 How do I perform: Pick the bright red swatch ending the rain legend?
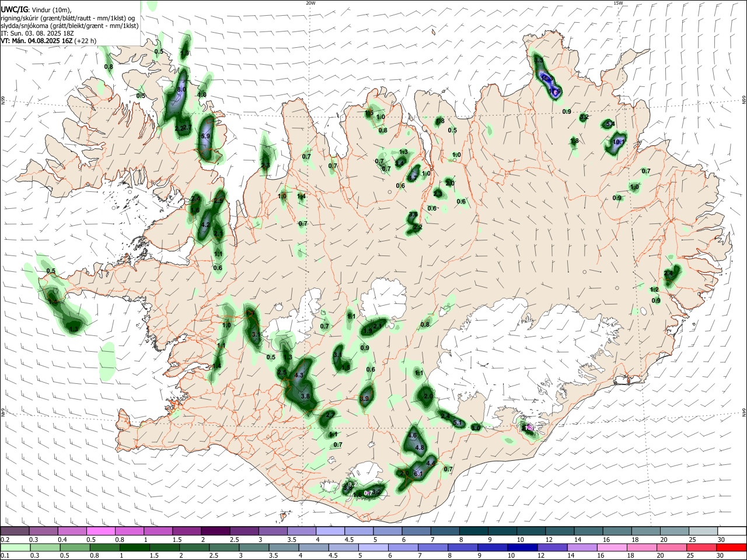tap(732, 547)
